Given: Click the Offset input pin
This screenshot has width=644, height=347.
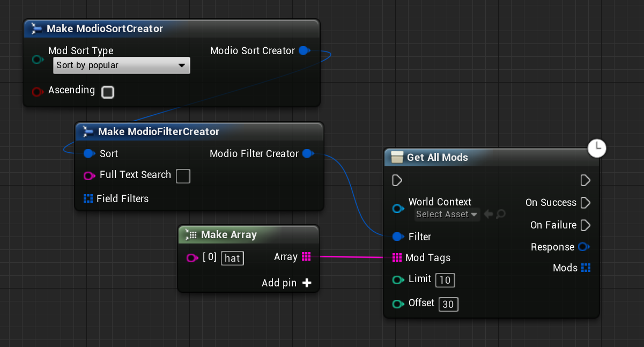Looking at the screenshot, I should click(x=398, y=304).
